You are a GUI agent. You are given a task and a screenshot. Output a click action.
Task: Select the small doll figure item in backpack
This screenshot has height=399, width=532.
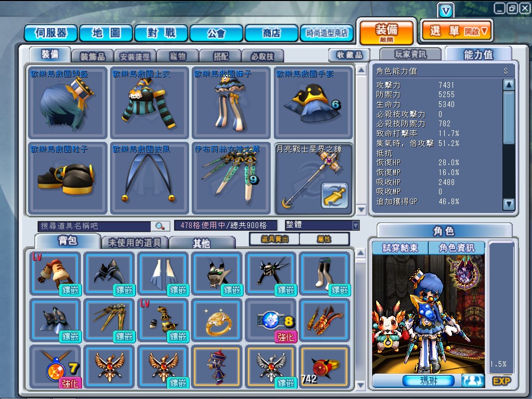217,367
